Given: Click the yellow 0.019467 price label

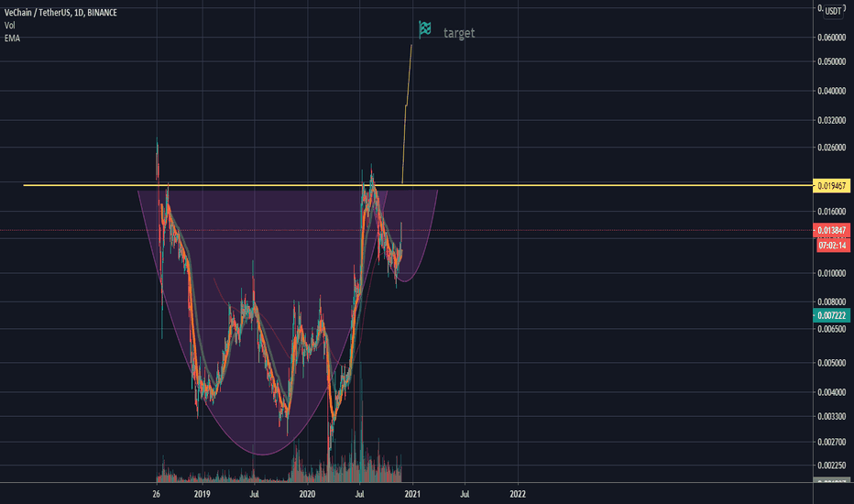Looking at the screenshot, I should click(831, 186).
